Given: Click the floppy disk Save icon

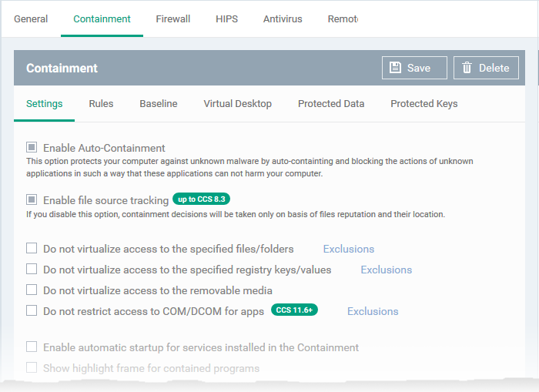Looking at the screenshot, I should (x=395, y=68).
